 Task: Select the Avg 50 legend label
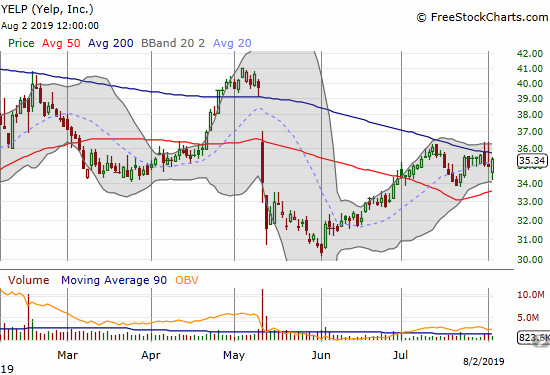coord(61,43)
